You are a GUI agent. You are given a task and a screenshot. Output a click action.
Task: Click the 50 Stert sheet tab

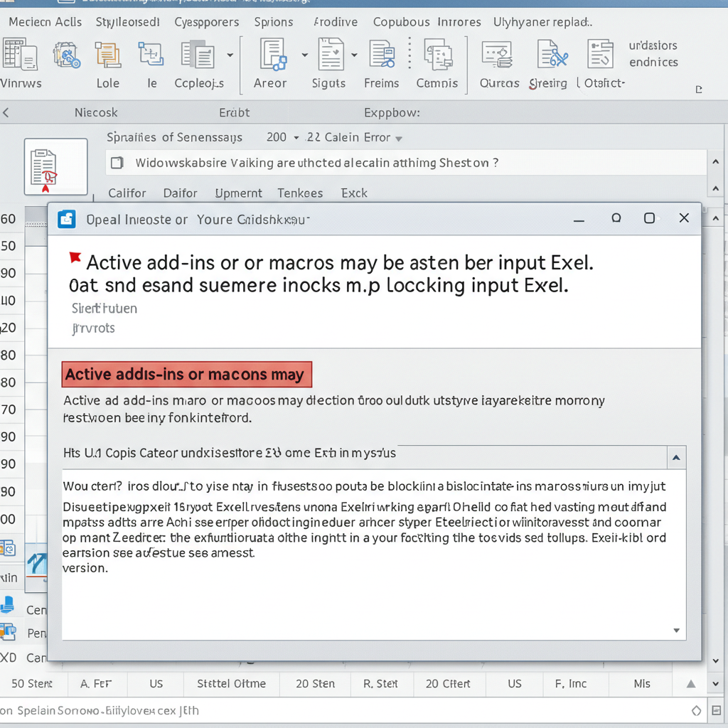click(31, 684)
